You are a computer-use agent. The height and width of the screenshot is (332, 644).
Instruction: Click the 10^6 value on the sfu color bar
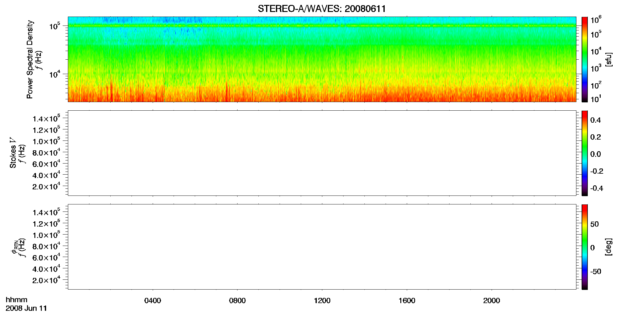(596, 20)
